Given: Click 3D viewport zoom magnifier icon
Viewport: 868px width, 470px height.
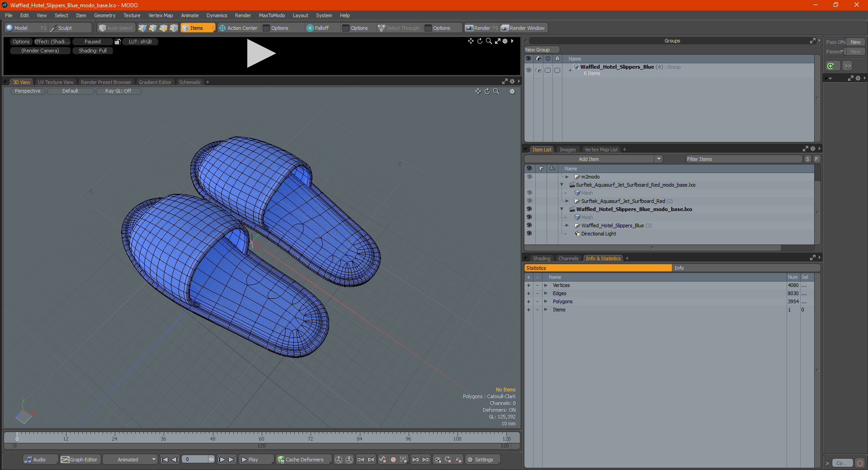Looking at the screenshot, I should 496,91.
